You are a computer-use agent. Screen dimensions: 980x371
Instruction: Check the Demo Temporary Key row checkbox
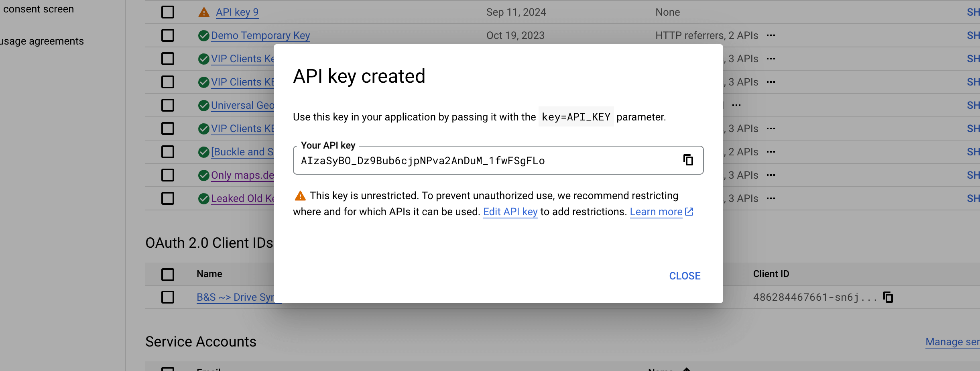pyautogui.click(x=167, y=35)
